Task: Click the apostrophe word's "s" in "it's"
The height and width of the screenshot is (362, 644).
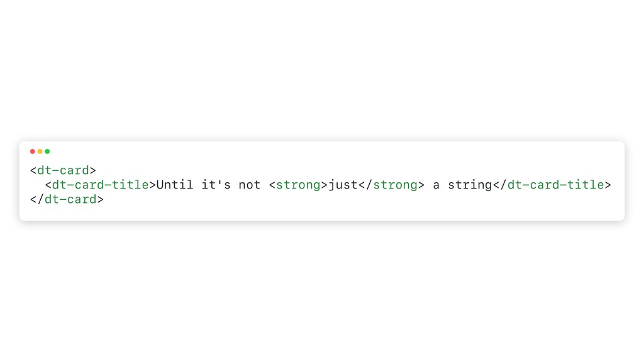Action: (227, 185)
